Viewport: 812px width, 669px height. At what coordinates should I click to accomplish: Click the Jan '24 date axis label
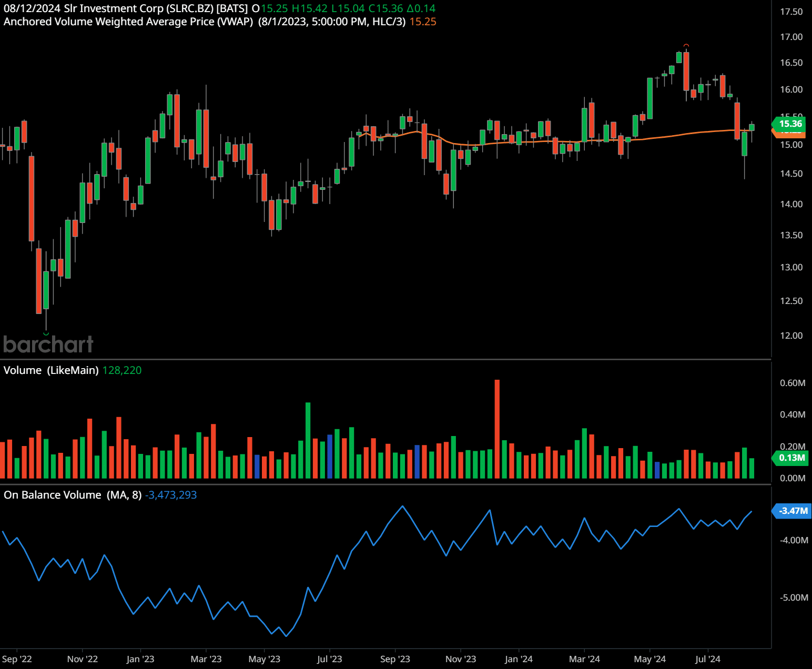[519, 659]
